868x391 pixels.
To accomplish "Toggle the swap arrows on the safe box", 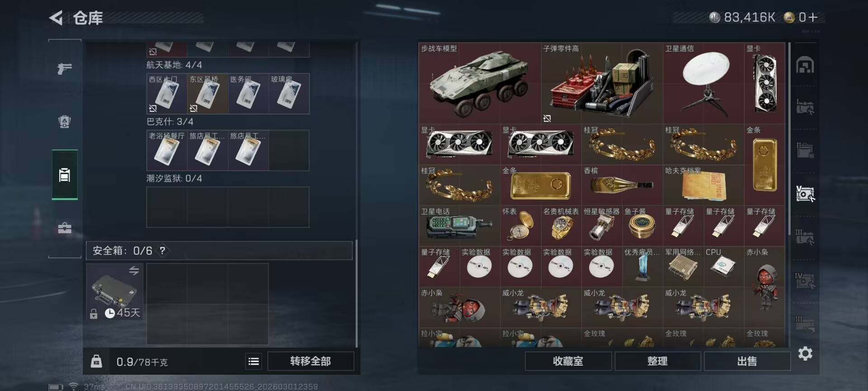I will click(x=134, y=271).
